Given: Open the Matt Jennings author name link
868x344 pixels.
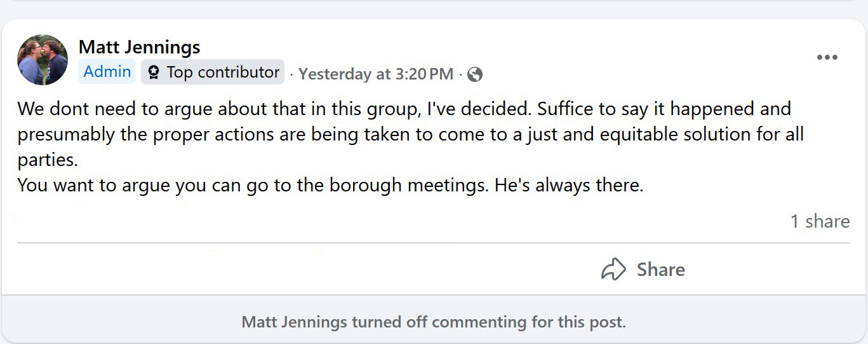Looking at the screenshot, I should 139,47.
